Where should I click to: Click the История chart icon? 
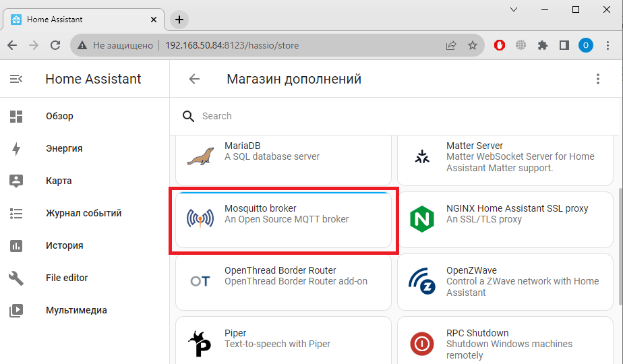(16, 245)
